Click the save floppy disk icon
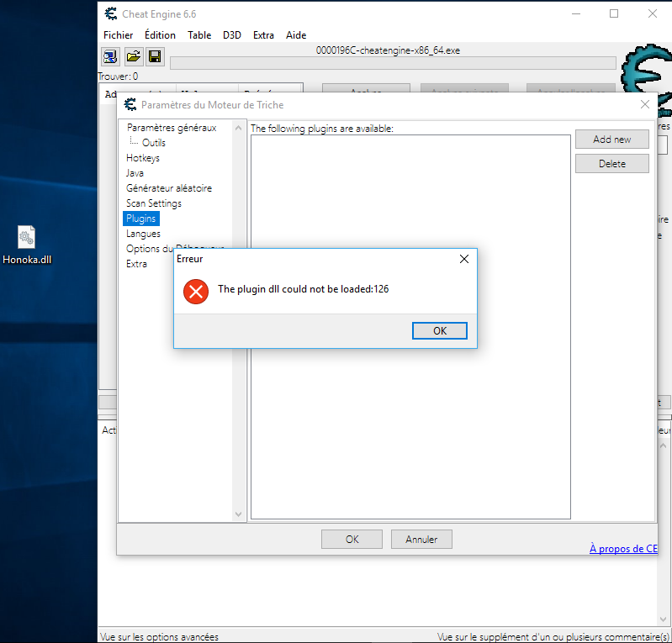Image resolution: width=672 pixels, height=643 pixels. [x=155, y=56]
